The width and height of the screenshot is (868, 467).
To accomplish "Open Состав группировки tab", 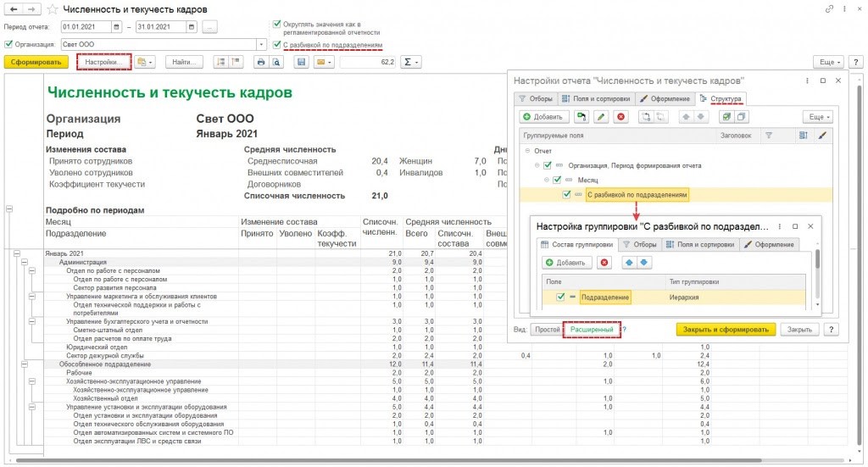I will click(578, 244).
